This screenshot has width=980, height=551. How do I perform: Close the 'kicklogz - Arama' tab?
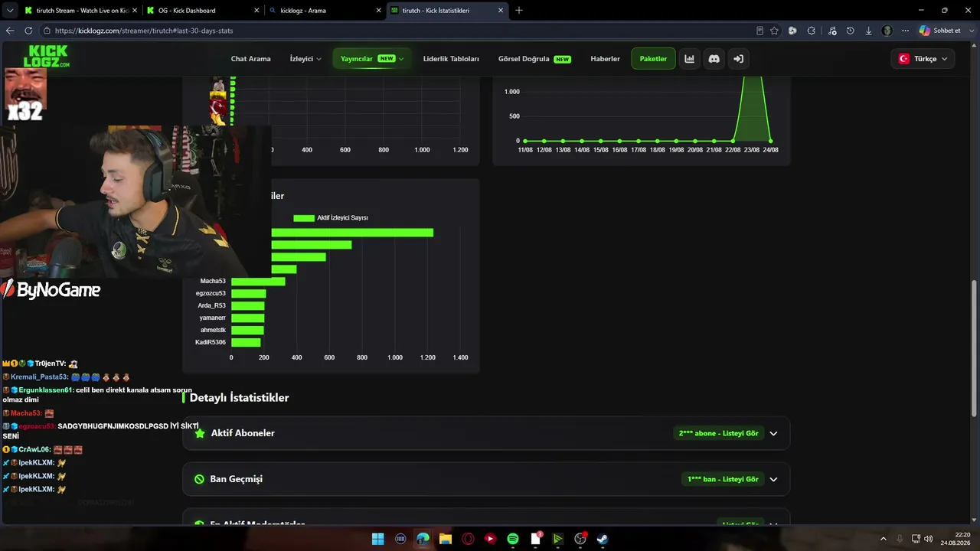pos(378,11)
